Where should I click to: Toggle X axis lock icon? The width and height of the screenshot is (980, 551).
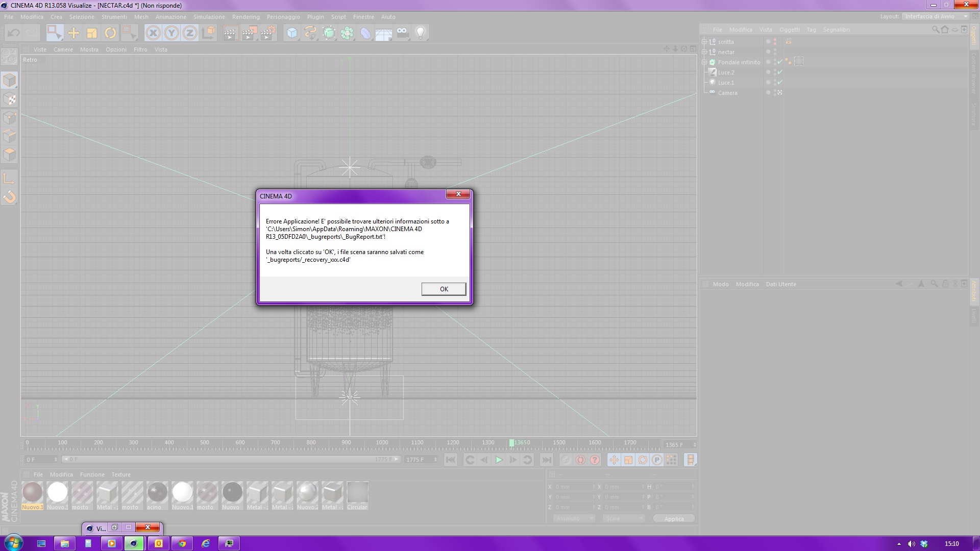tap(153, 33)
